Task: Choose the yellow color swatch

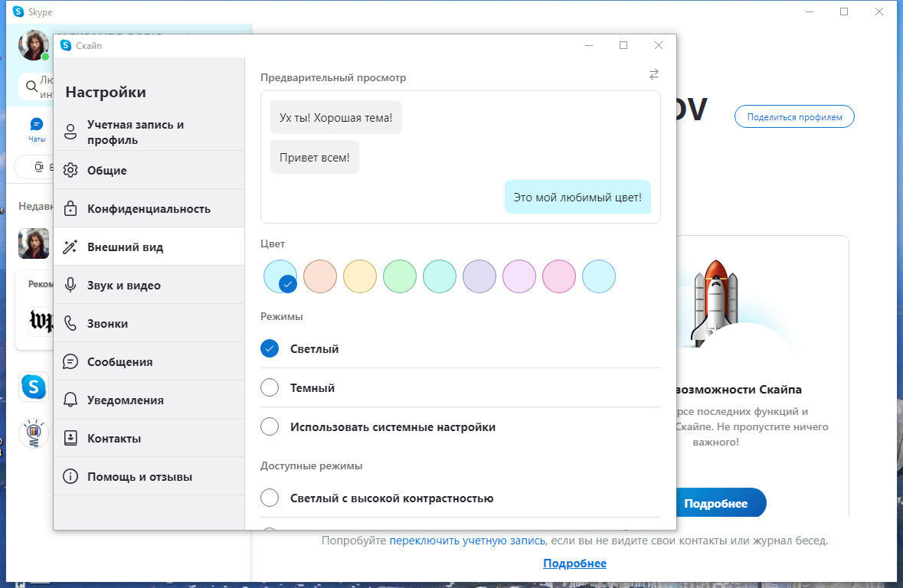Action: [360, 276]
